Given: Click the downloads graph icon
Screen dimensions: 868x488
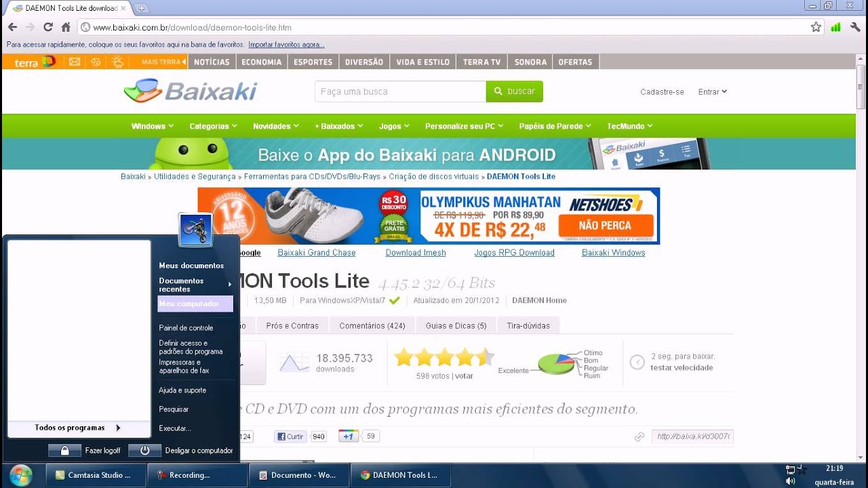Looking at the screenshot, I should pyautogui.click(x=295, y=363).
